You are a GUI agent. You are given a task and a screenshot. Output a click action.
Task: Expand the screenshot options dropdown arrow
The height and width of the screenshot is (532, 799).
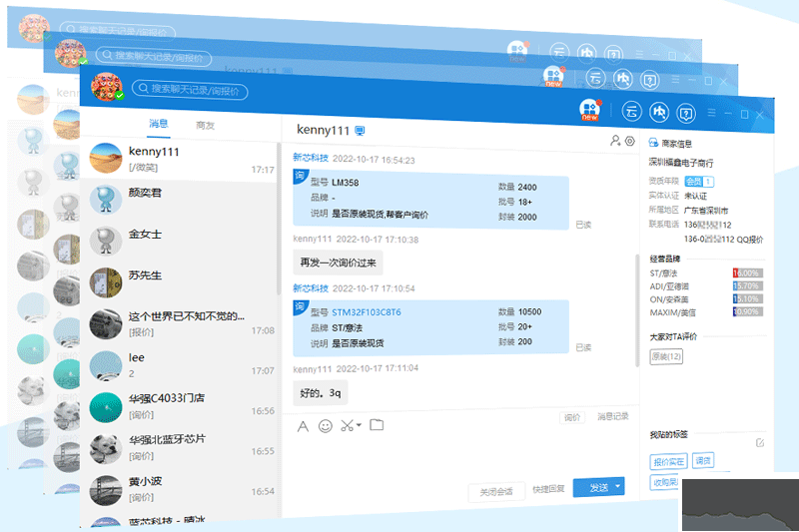359,425
